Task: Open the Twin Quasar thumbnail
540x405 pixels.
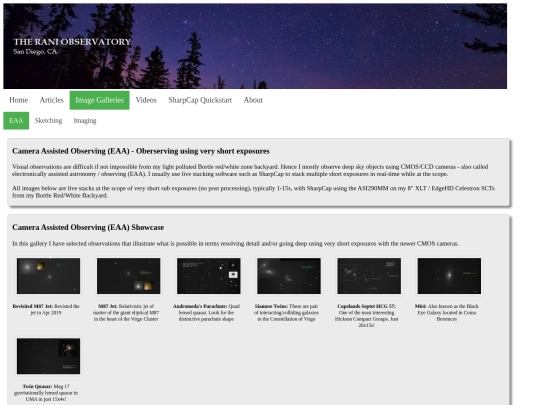Action: pos(49,356)
